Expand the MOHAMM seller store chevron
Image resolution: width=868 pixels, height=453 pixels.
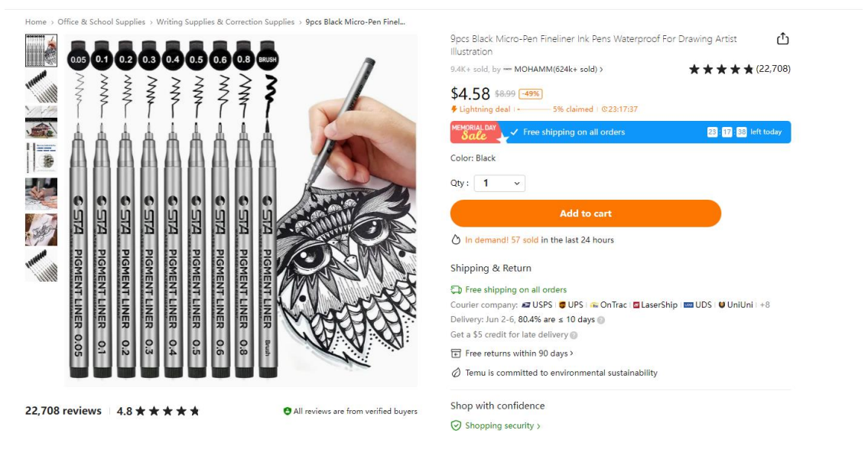(601, 70)
